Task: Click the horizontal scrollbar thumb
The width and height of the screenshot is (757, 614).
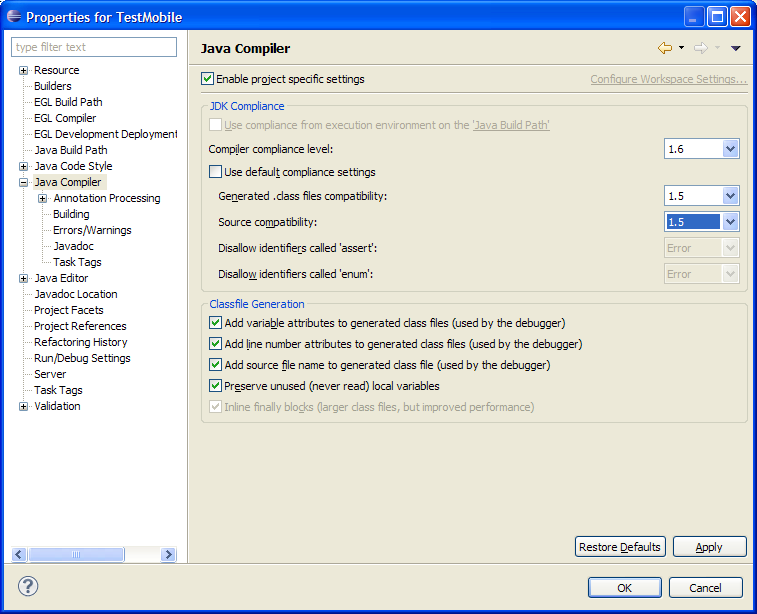Action: [76, 554]
